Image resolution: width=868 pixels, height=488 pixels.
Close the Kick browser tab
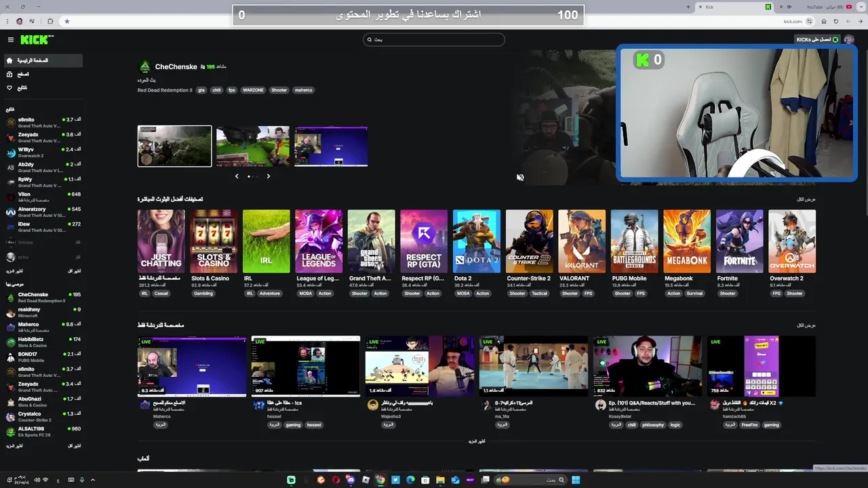point(701,7)
